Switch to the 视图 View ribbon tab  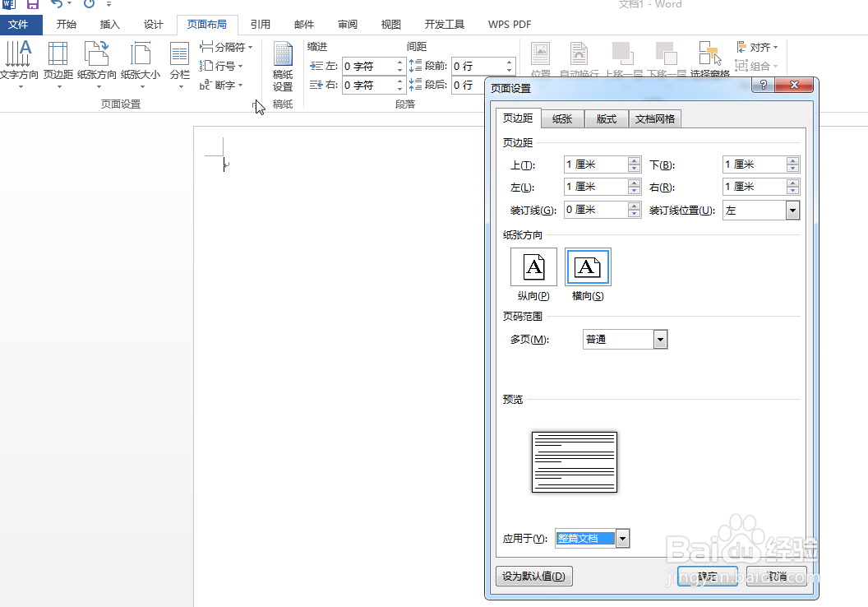click(390, 25)
